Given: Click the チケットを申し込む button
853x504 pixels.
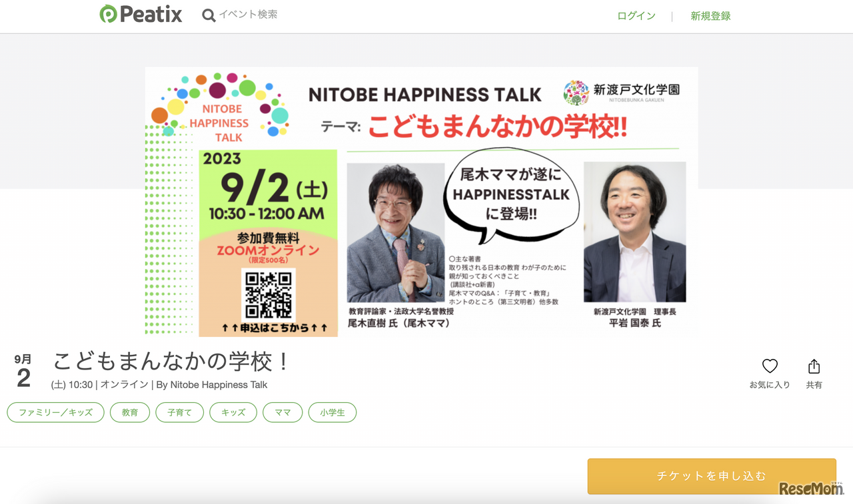Looking at the screenshot, I should click(x=712, y=476).
